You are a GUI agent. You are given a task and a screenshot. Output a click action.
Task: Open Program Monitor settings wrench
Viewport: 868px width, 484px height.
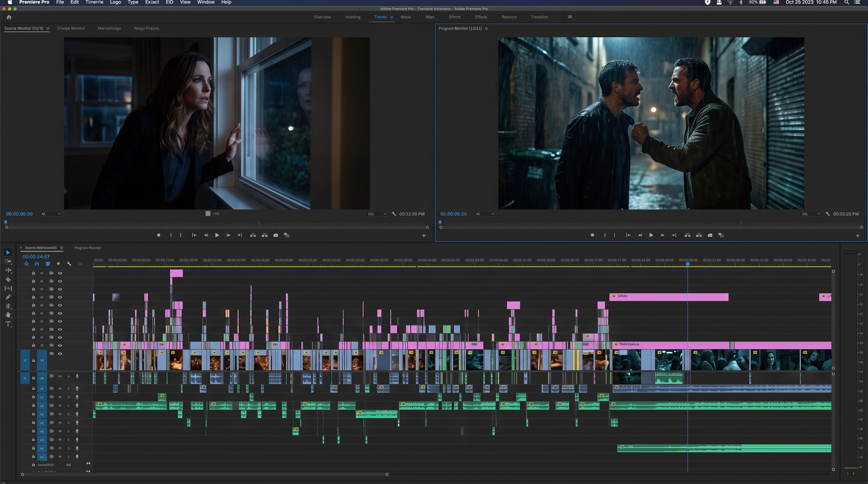click(x=828, y=214)
